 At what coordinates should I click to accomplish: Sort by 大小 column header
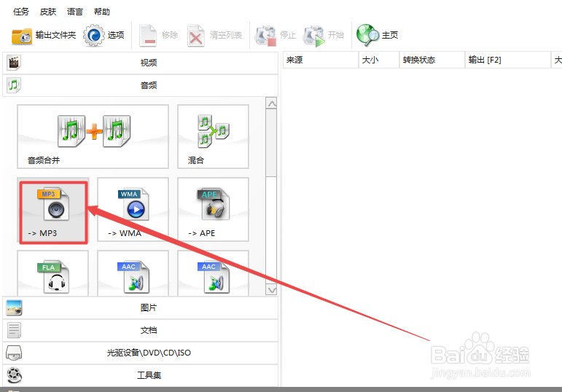(x=379, y=60)
